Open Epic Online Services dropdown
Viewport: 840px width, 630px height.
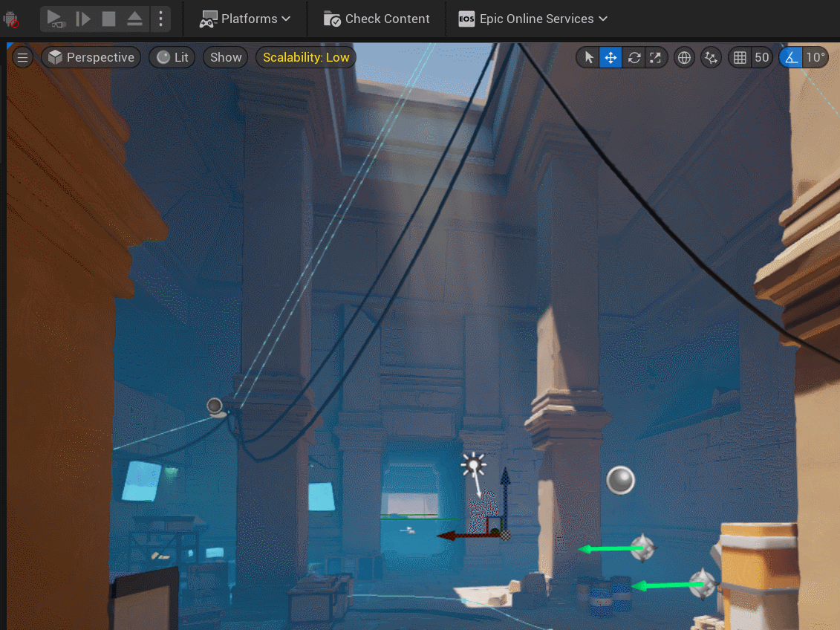[x=533, y=19]
